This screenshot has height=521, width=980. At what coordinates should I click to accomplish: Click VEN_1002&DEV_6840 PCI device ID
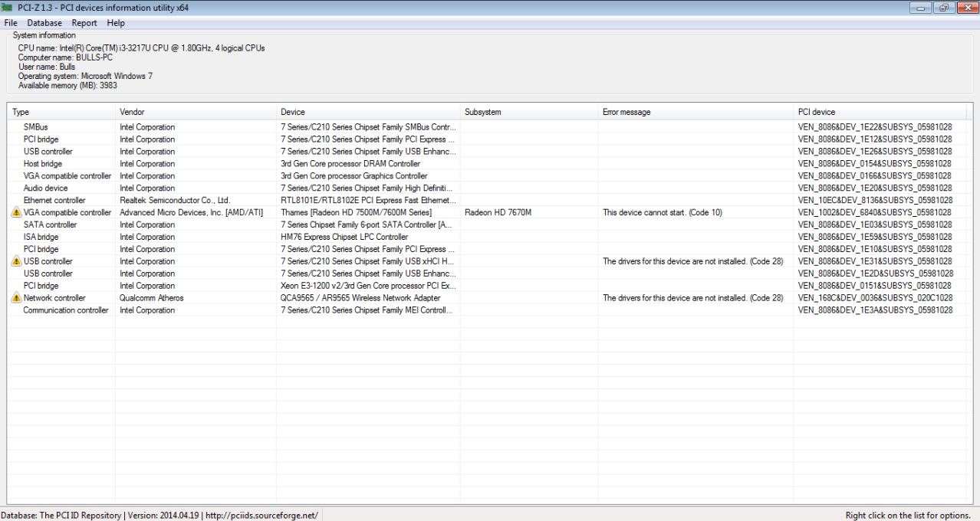(875, 212)
